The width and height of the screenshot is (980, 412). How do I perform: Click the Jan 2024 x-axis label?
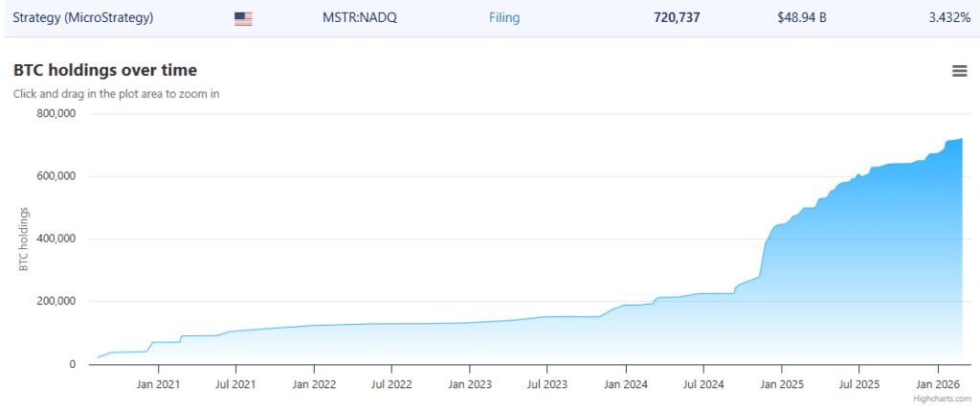coord(625,384)
